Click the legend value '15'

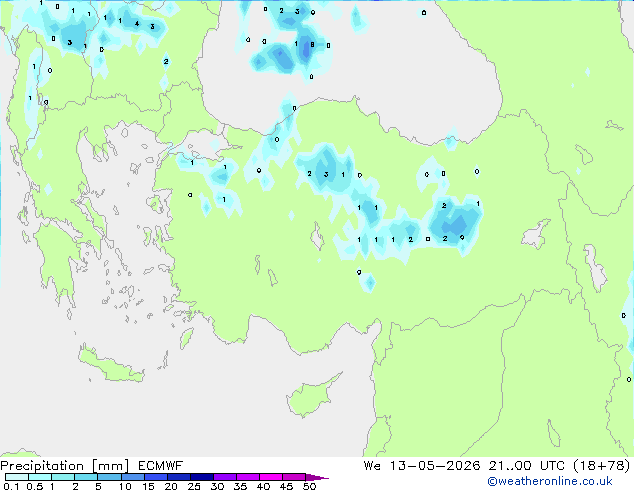[148, 486]
